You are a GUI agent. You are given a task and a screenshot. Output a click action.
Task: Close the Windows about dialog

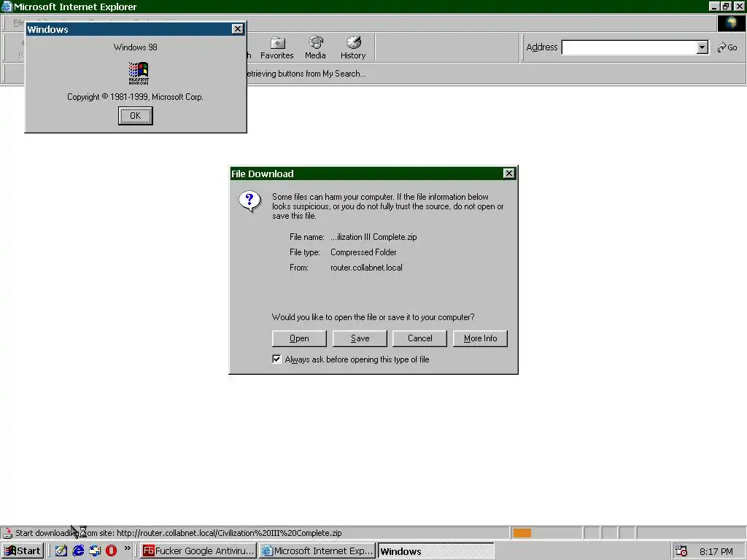(237, 29)
